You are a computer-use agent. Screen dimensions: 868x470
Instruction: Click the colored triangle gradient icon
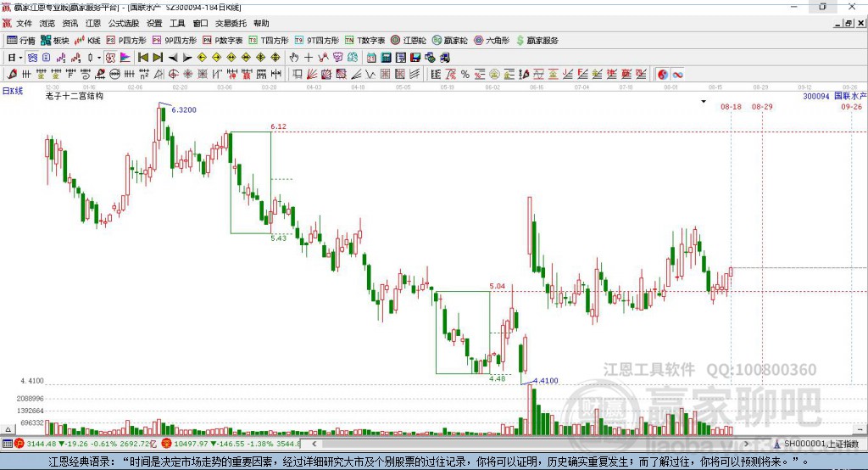[x=125, y=58]
